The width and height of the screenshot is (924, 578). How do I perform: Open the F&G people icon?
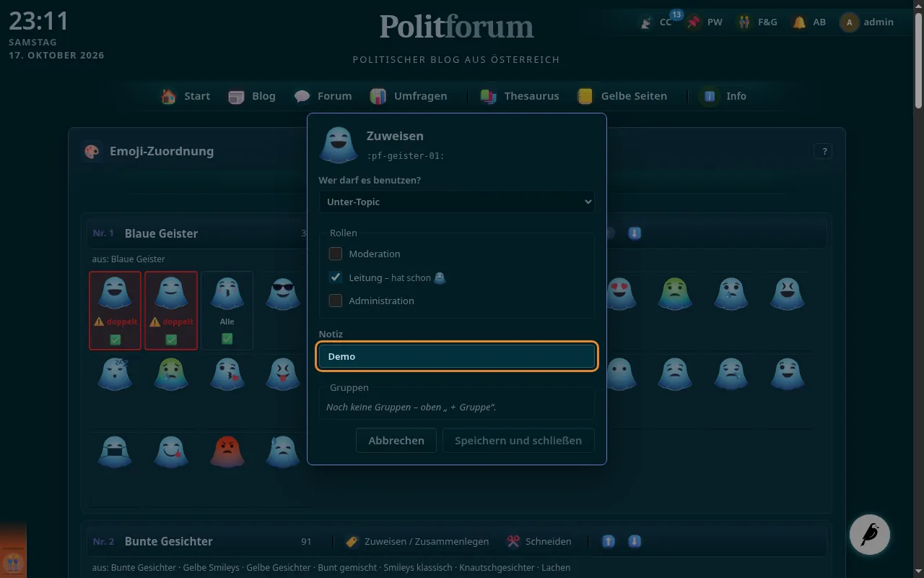pos(744,22)
